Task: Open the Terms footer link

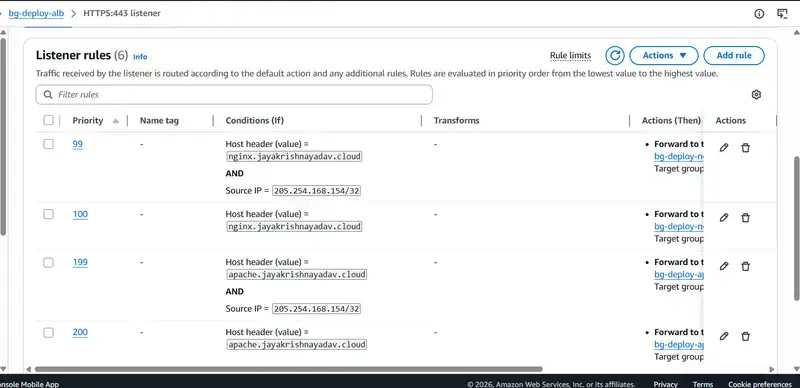Action: [x=703, y=384]
